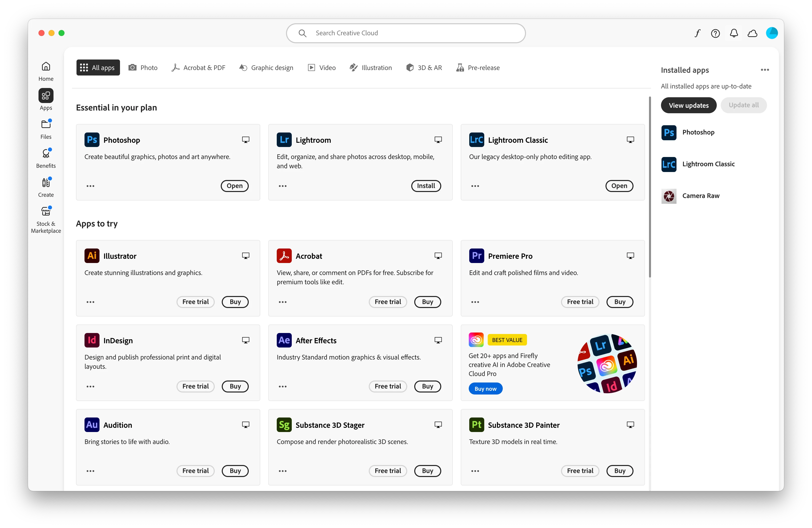Image resolution: width=812 pixels, height=528 pixels.
Task: Click Buy now for Creative Cloud Pro
Action: tap(485, 389)
